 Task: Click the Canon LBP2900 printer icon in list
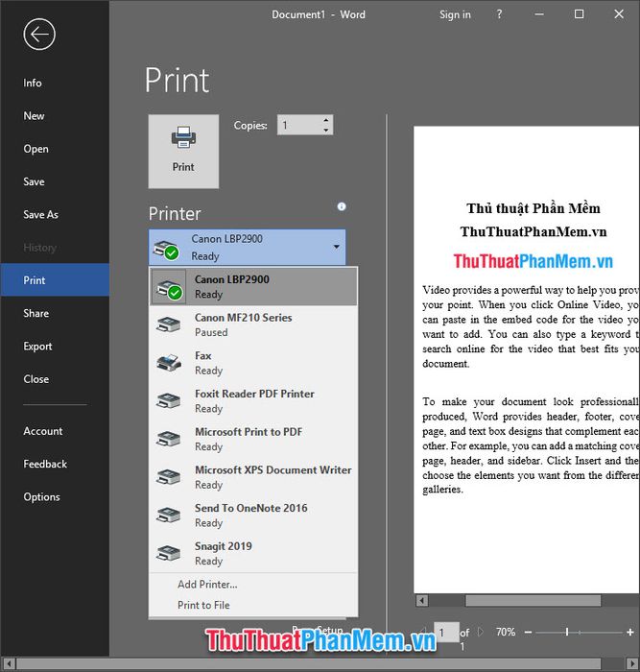(169, 288)
